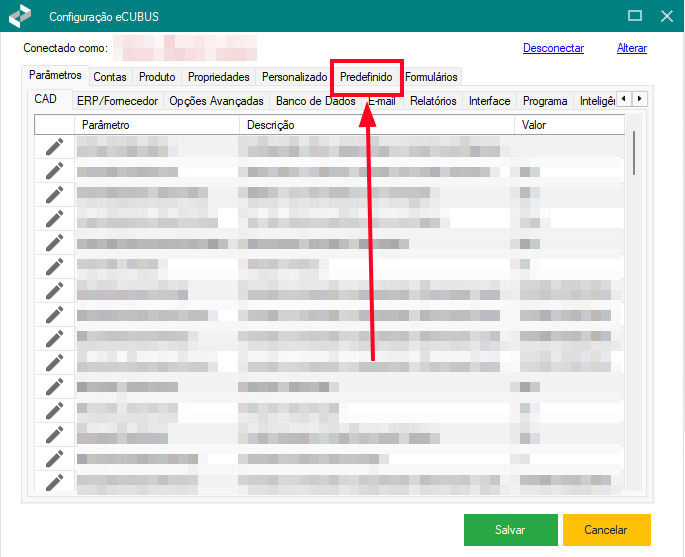Click the pencil edit icon in first row
Image resolution: width=685 pixels, height=557 pixels.
click(x=54, y=147)
